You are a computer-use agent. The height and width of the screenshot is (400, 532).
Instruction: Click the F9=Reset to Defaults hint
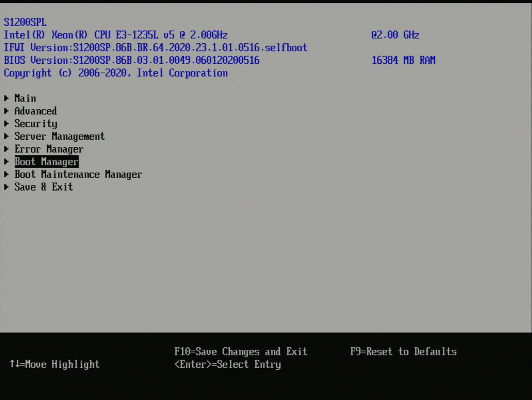(403, 351)
